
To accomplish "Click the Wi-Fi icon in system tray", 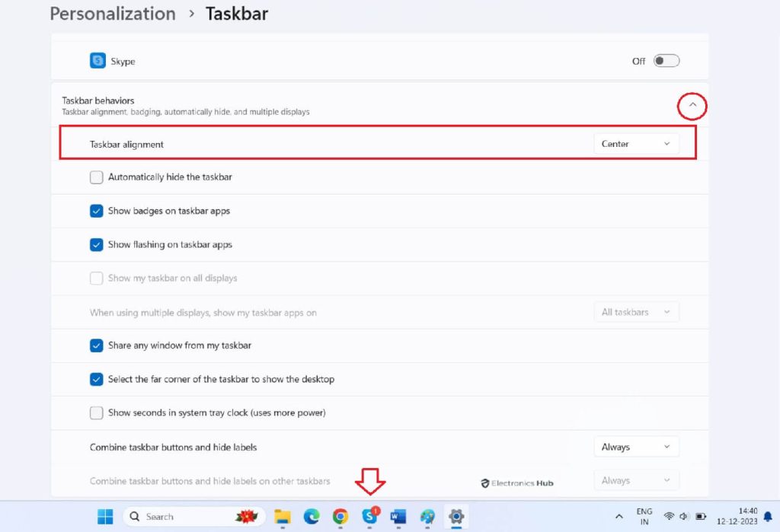I will (669, 515).
